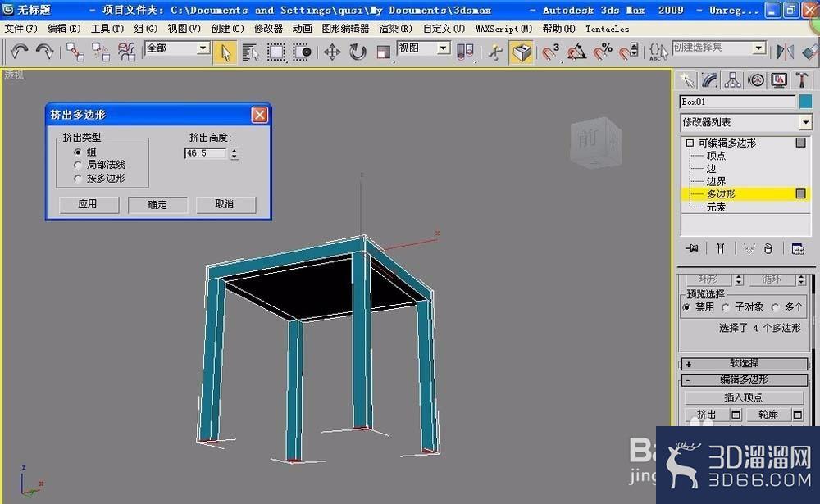820x504 pixels.
Task: Click the 插入顶点 button
Action: [744, 397]
